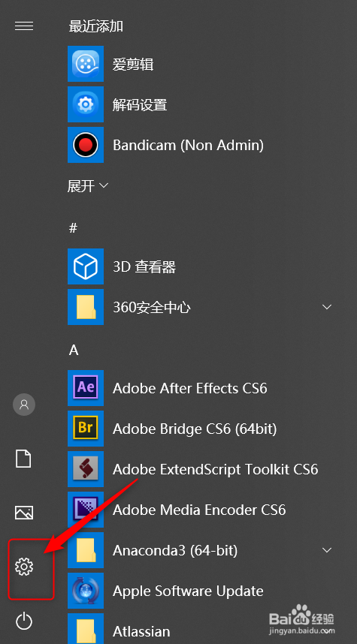
Task: Expand the 360安全中心 folder chevron
Action: [327, 307]
